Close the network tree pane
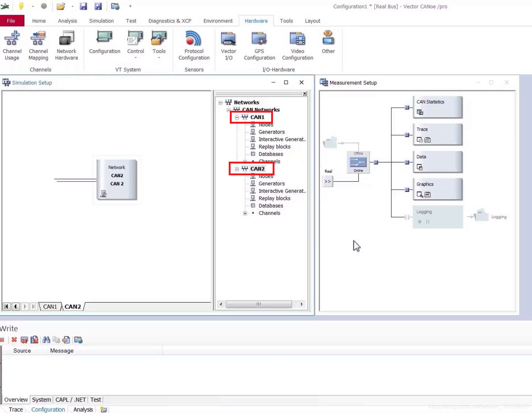Screen dimensions: 532x413 coord(305,93)
